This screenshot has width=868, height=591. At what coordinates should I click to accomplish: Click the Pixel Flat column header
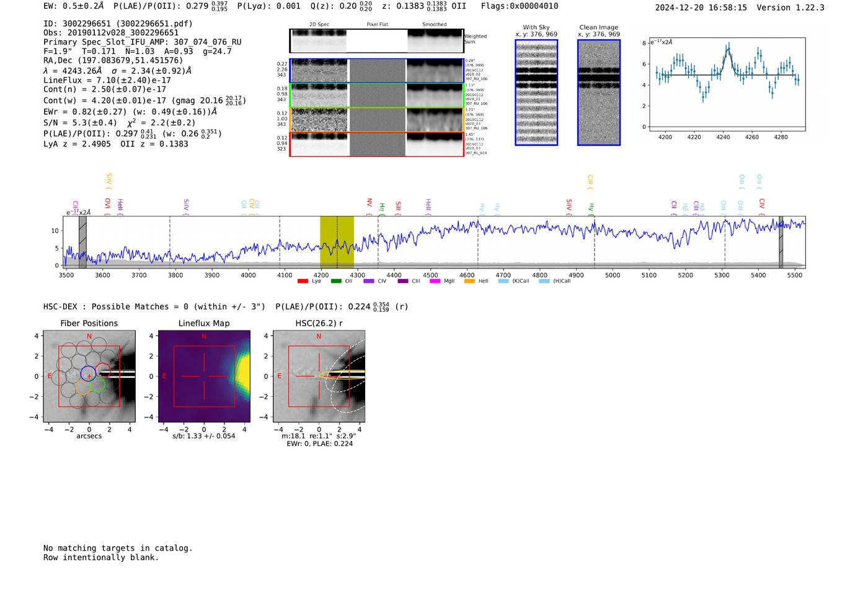377,25
